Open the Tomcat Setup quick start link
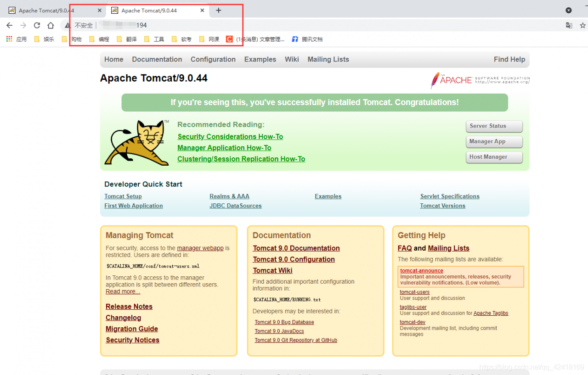This screenshot has width=588, height=375. tap(123, 196)
